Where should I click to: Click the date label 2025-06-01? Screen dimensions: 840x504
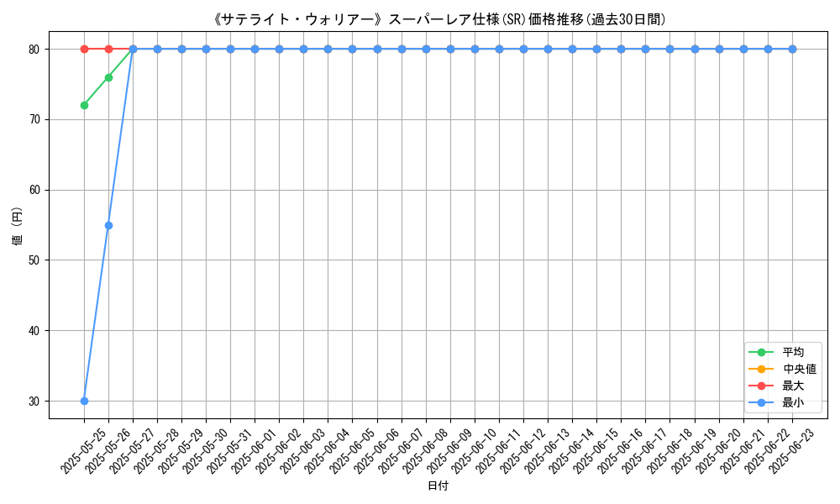tap(254, 452)
